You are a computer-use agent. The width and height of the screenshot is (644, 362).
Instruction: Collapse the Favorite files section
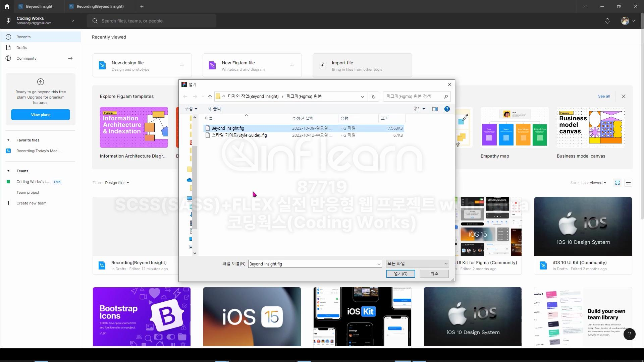pyautogui.click(x=8, y=140)
